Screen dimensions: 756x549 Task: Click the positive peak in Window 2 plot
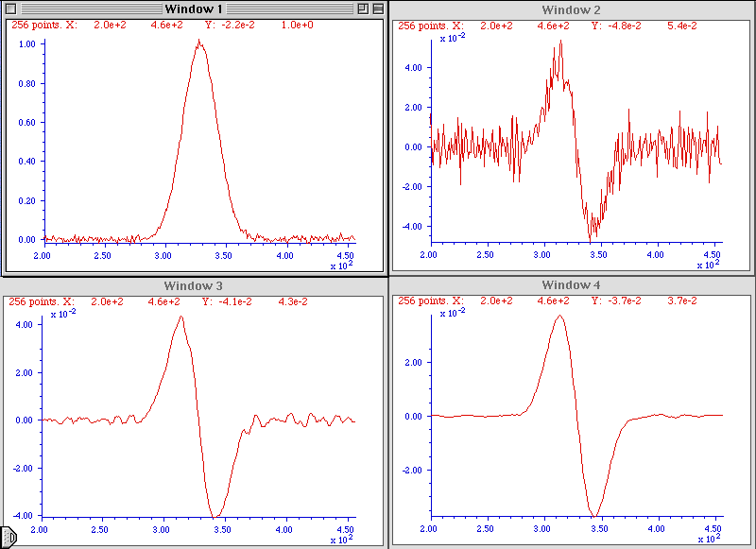(x=560, y=43)
